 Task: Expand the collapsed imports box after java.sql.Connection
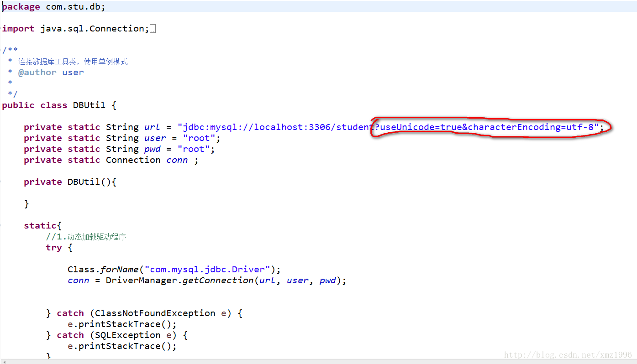tap(153, 29)
